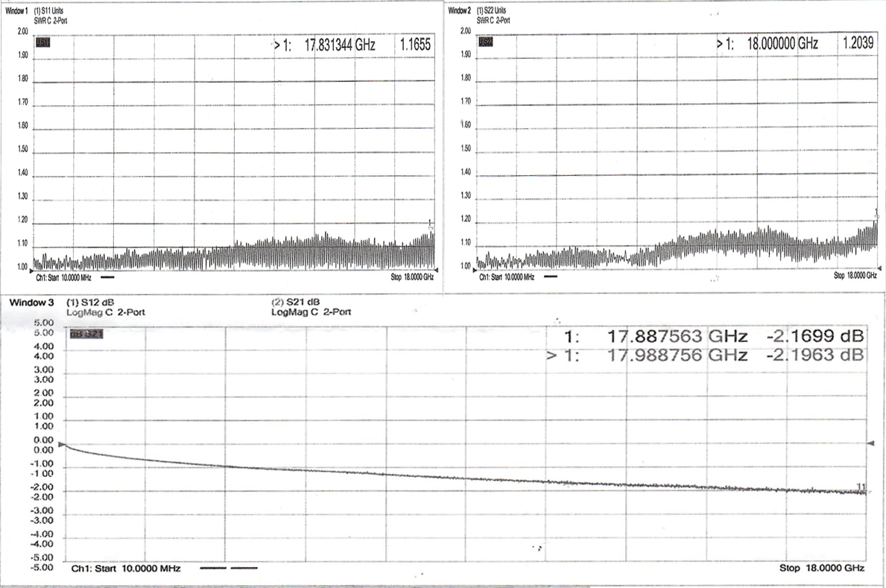886x588 pixels.
Task: Click the (2) S21 dB trace label
Action: (x=297, y=302)
